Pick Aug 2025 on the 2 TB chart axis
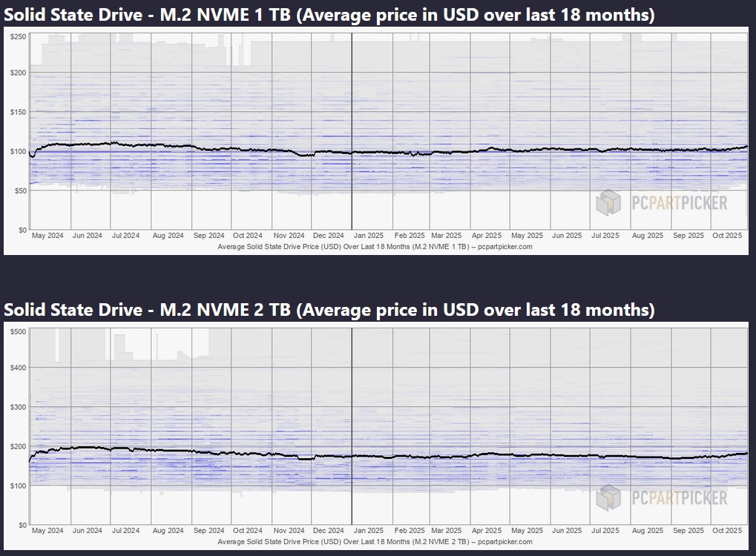The image size is (756, 556). tap(648, 531)
